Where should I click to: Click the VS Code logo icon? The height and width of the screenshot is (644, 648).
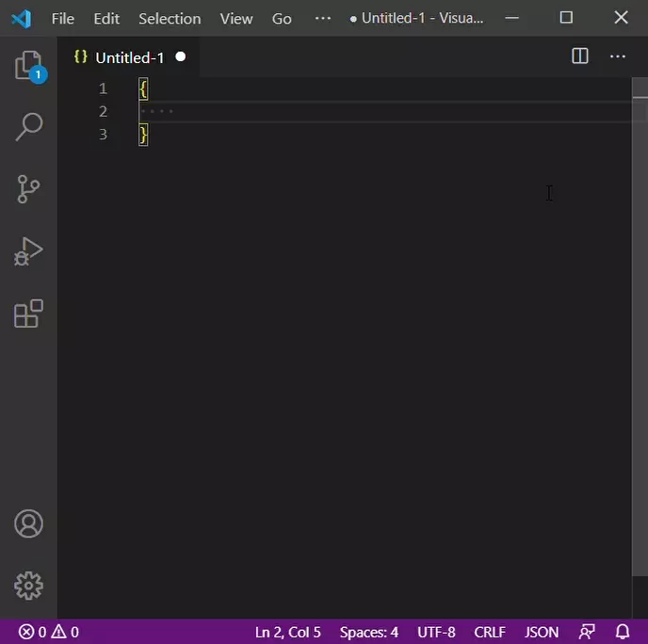click(21, 19)
